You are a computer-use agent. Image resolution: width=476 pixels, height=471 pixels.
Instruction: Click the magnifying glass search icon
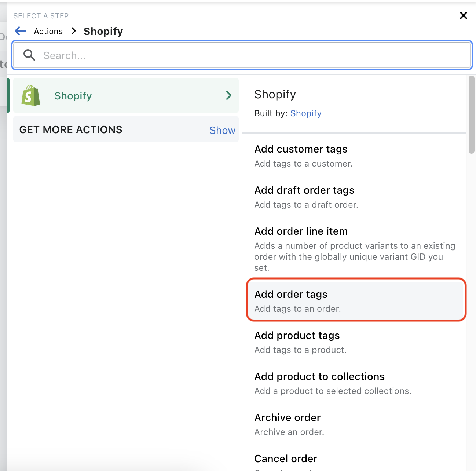pyautogui.click(x=29, y=55)
